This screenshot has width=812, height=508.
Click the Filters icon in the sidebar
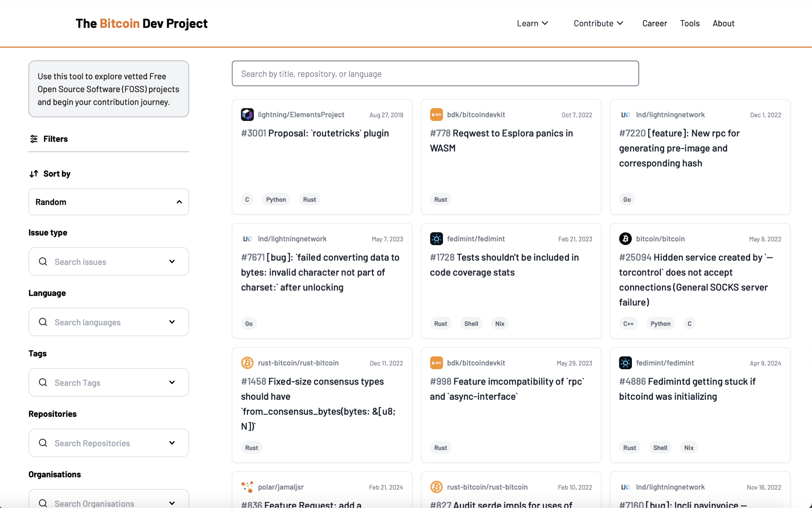pyautogui.click(x=34, y=138)
